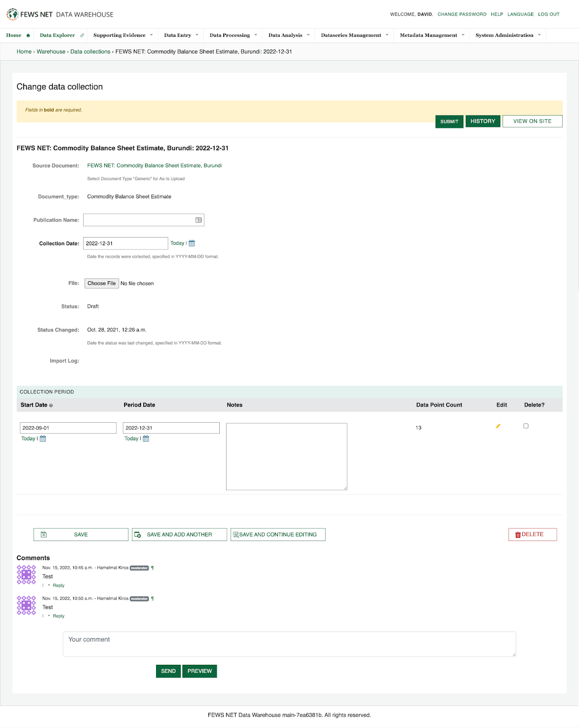
Task: Click the Start Date help icon
Action: click(51, 405)
